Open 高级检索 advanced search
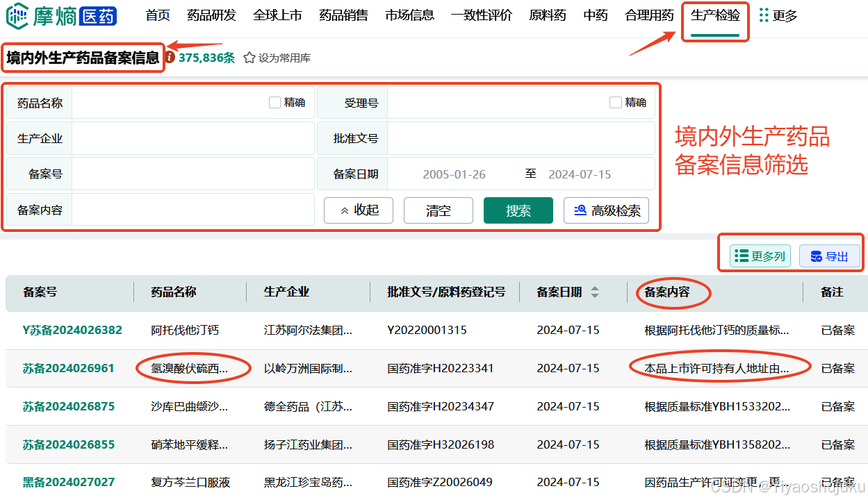The image size is (868, 500). point(607,210)
